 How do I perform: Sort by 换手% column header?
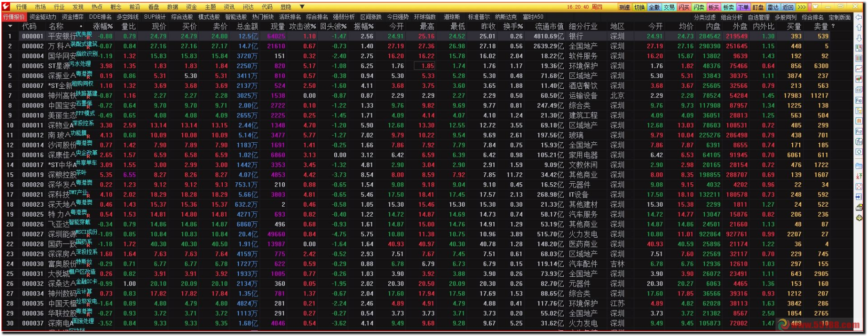(513, 26)
